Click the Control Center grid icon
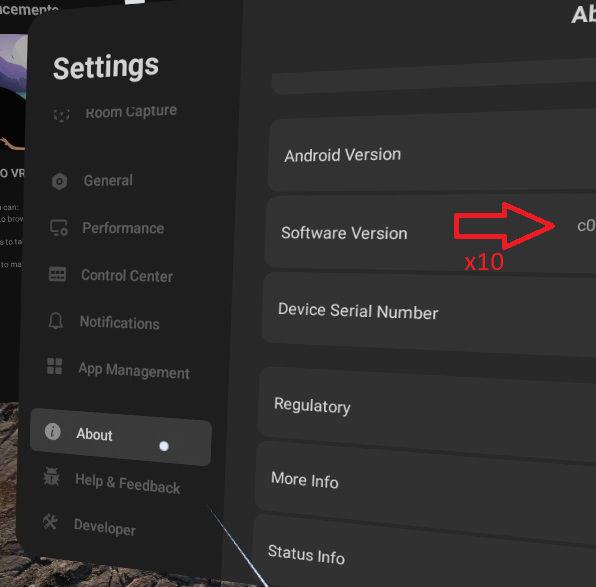Screen dimensions: 596x587 pyautogui.click(x=57, y=274)
